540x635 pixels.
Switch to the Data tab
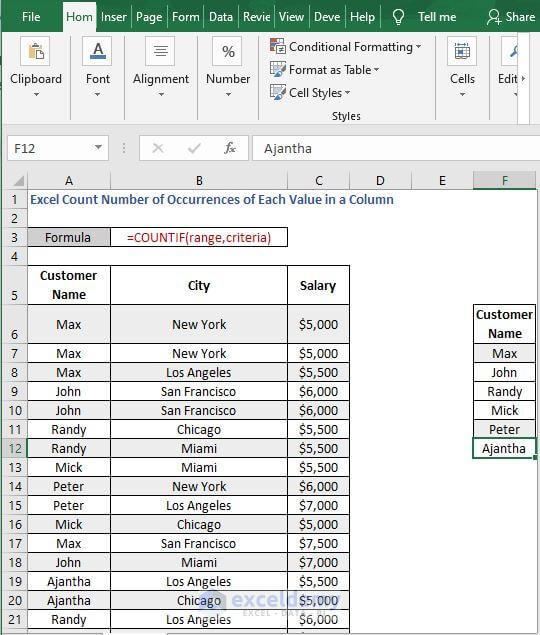coord(221,17)
